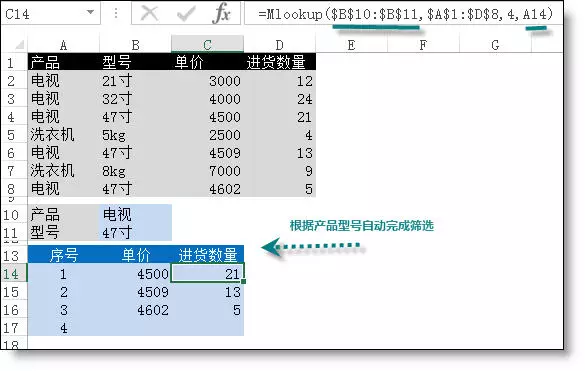
Task: Click cell with 8kg
Action: [135, 171]
